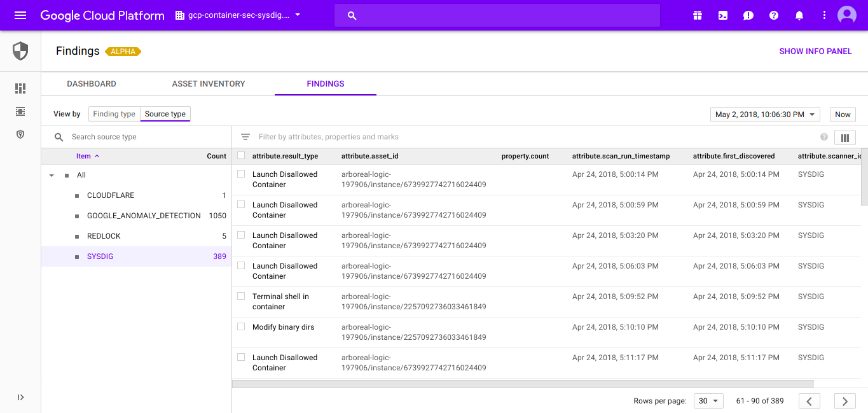Viewport: 868px width, 413px height.
Task: Select the Source type view option
Action: tap(165, 114)
